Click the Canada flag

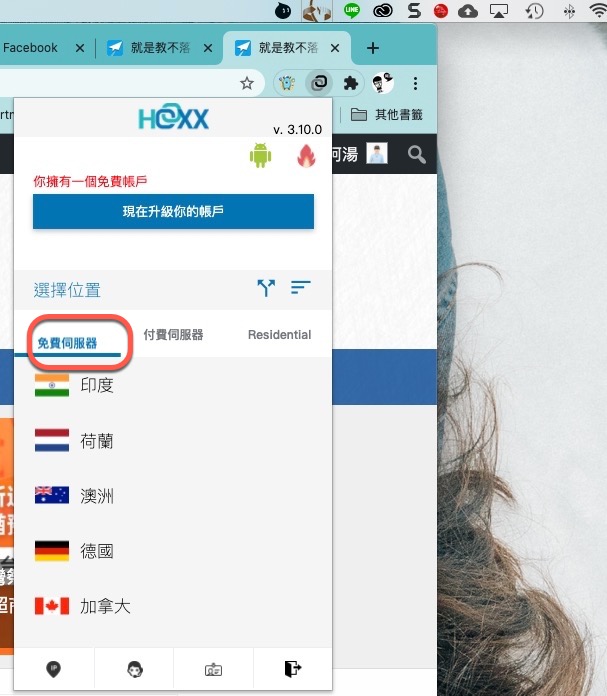(52, 606)
